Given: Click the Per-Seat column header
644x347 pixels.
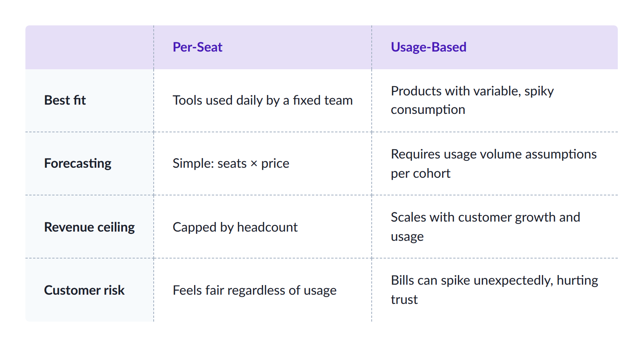Looking at the screenshot, I should (197, 47).
